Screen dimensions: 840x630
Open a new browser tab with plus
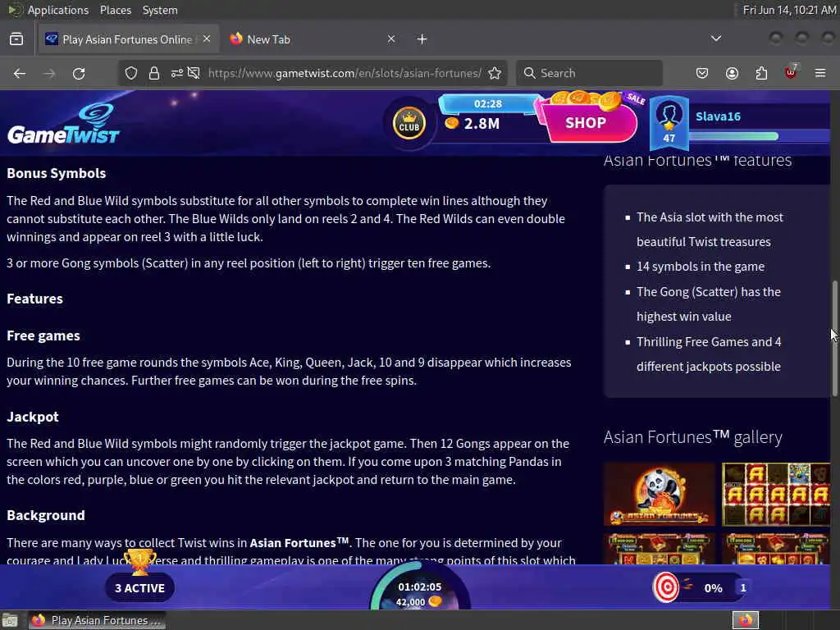[x=422, y=39]
